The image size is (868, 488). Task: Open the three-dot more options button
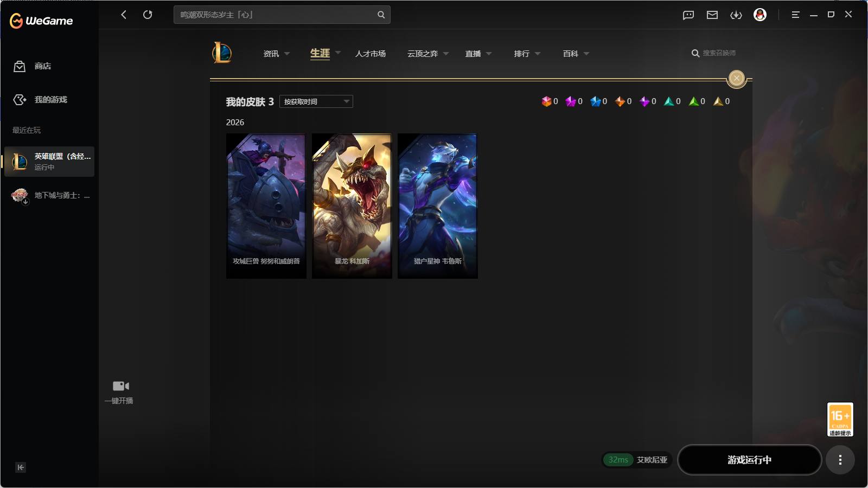point(840,460)
